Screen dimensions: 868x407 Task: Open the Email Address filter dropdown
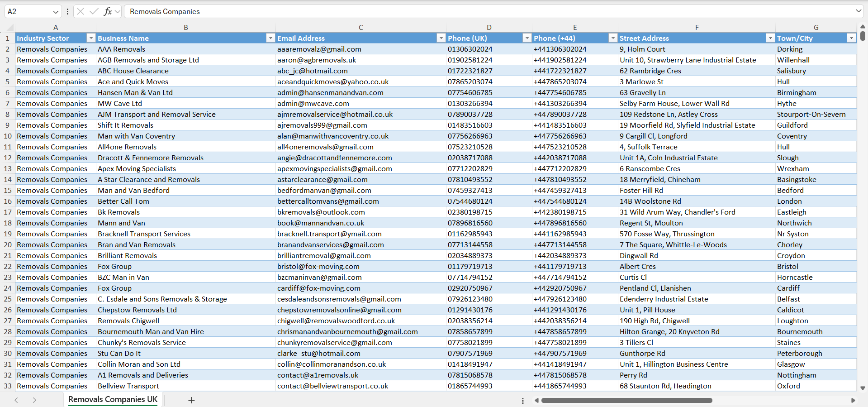coord(441,38)
